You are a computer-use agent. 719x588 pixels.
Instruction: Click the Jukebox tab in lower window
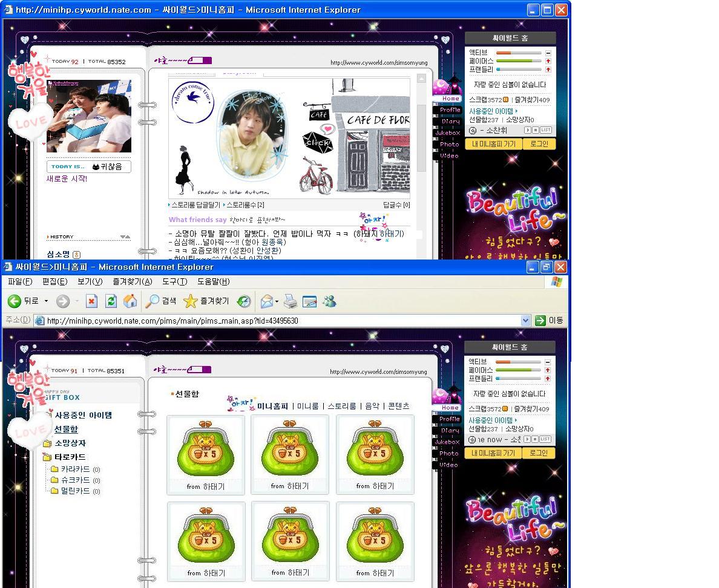[447, 442]
